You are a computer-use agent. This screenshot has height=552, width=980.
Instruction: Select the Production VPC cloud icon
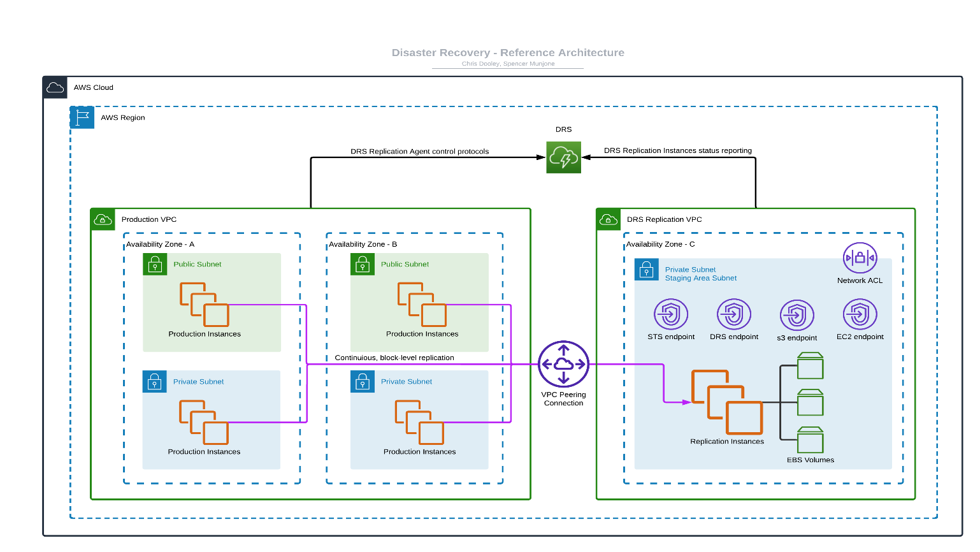pos(103,219)
